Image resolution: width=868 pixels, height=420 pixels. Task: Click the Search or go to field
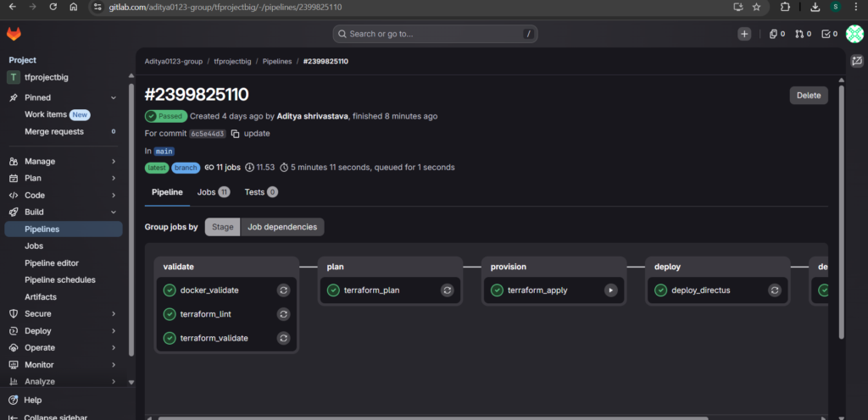[434, 34]
